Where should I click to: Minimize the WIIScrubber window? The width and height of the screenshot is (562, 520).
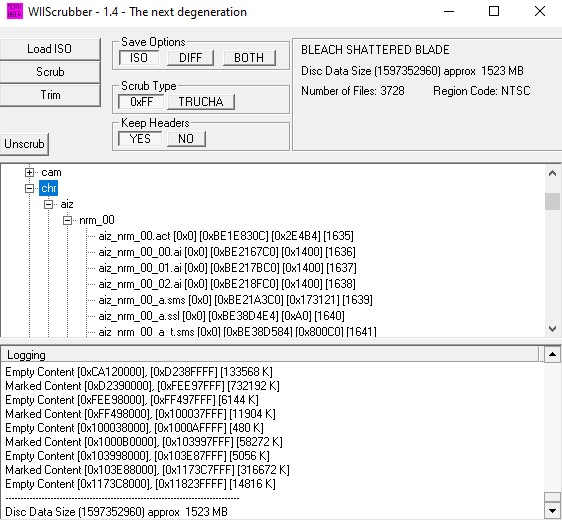[449, 11]
